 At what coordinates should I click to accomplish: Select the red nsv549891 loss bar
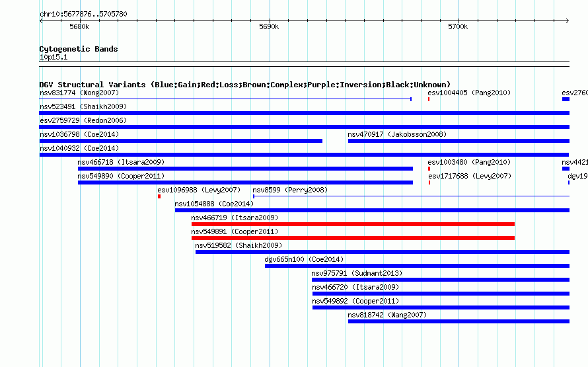353,238
